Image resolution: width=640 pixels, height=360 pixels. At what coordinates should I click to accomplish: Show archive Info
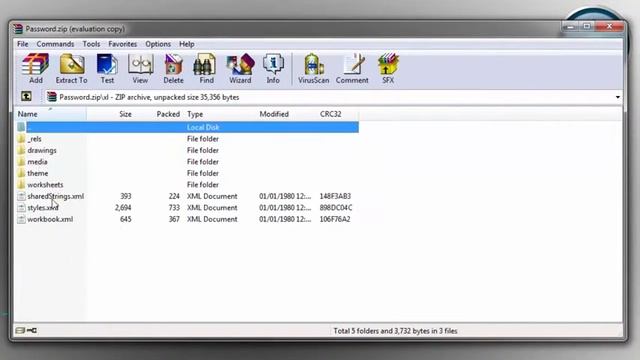[x=273, y=69]
